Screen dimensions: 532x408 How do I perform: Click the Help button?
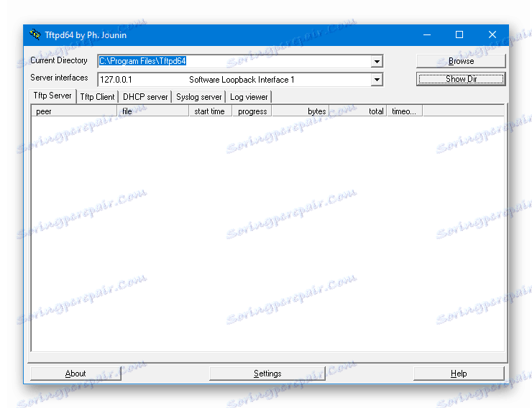459,374
